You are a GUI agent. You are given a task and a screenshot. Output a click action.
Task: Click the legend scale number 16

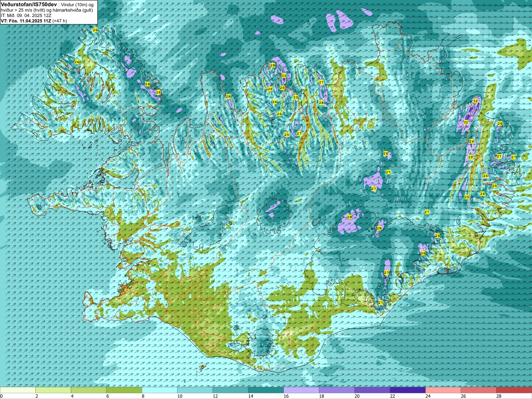tap(286, 397)
